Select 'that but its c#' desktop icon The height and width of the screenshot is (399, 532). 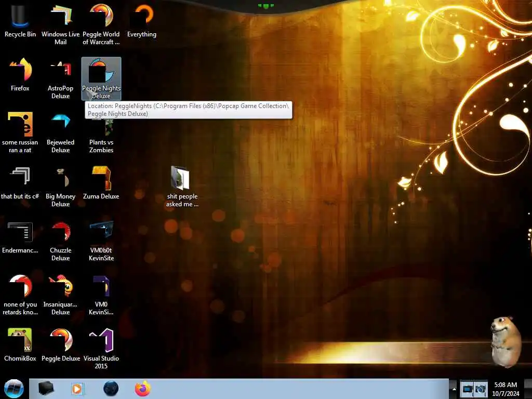pos(20,183)
